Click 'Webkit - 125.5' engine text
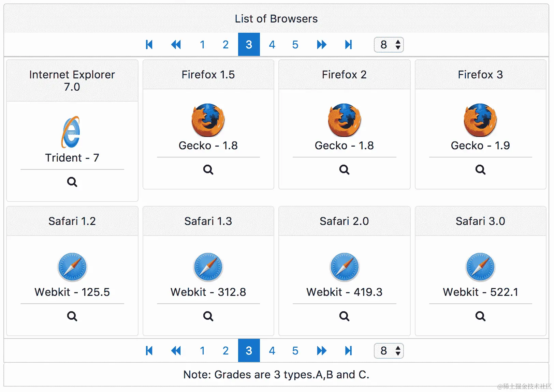Viewport: 554px width, 392px height. (x=72, y=292)
